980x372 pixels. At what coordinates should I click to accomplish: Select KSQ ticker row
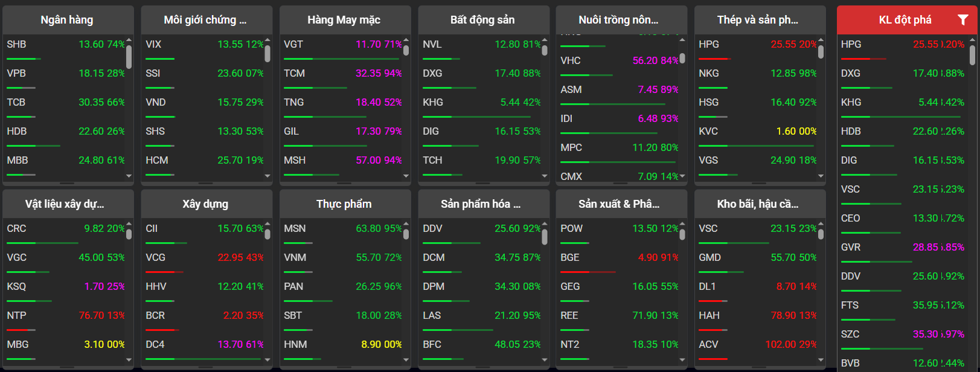[65, 290]
